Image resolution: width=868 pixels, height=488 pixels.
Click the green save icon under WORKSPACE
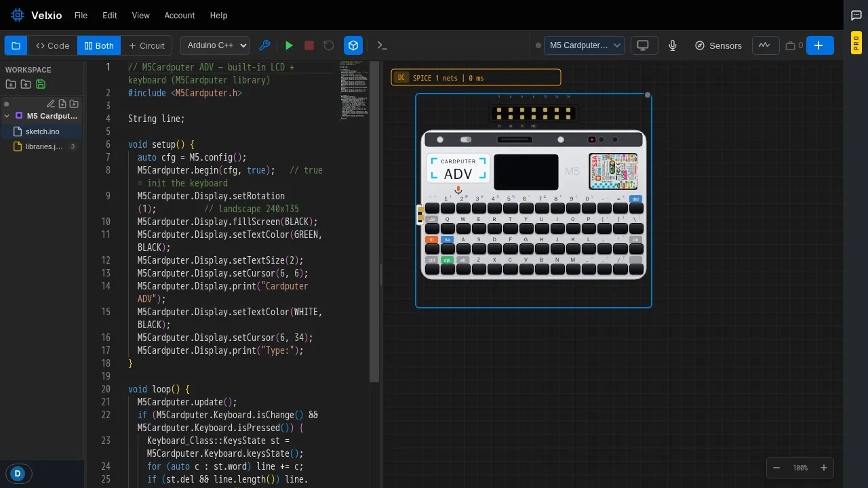(41, 84)
